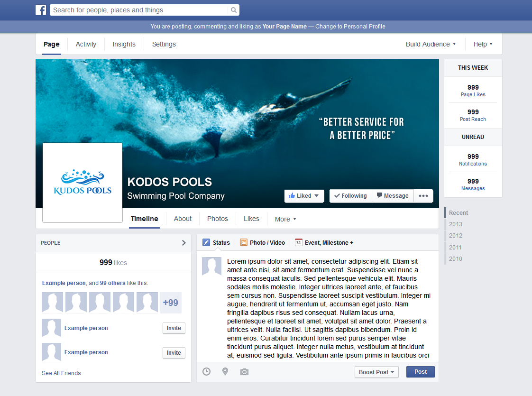Open the ellipsis more options menu on cover
Image resolution: width=532 pixels, height=396 pixels.
(x=423, y=195)
